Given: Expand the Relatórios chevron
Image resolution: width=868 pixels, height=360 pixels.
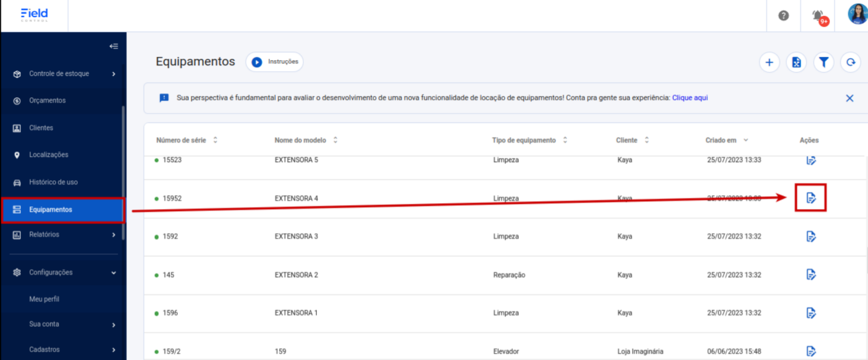Looking at the screenshot, I should tap(113, 235).
